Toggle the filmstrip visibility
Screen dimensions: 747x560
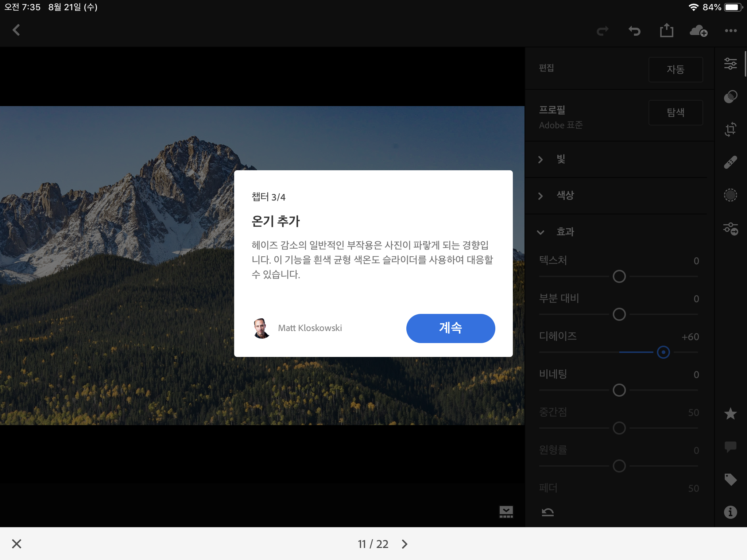tap(506, 512)
